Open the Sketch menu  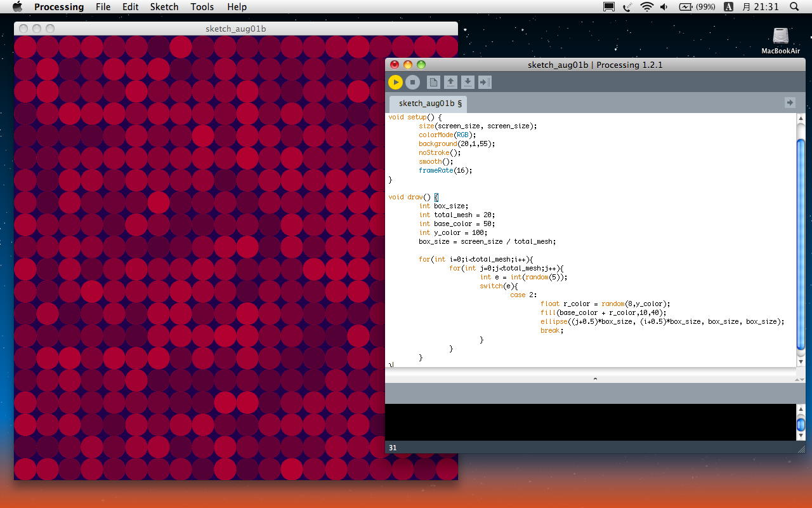click(x=164, y=7)
